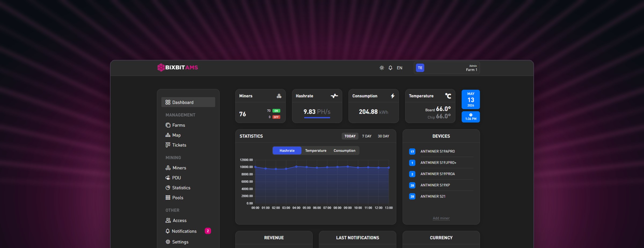The image size is (644, 248).
Task: Click the Tickets board icon
Action: pos(168,145)
